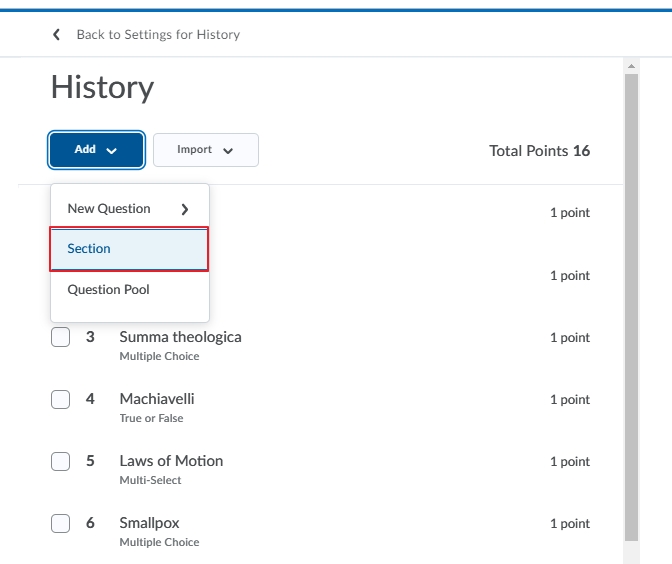Select the Machiavelli question checkbox

tap(60, 399)
